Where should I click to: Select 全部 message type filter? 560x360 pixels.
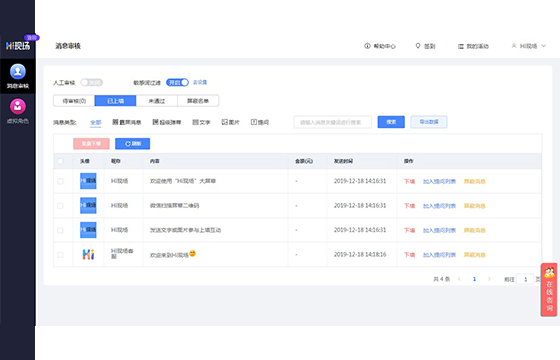click(x=96, y=122)
